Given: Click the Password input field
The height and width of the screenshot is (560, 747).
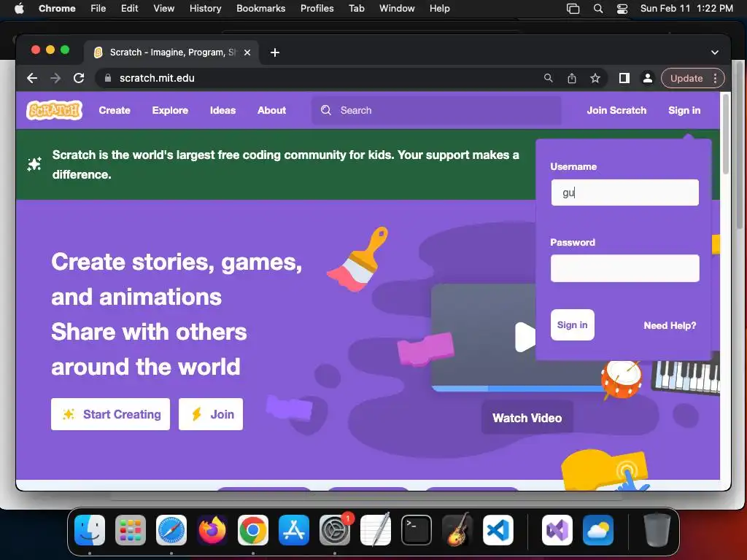Looking at the screenshot, I should pos(624,268).
